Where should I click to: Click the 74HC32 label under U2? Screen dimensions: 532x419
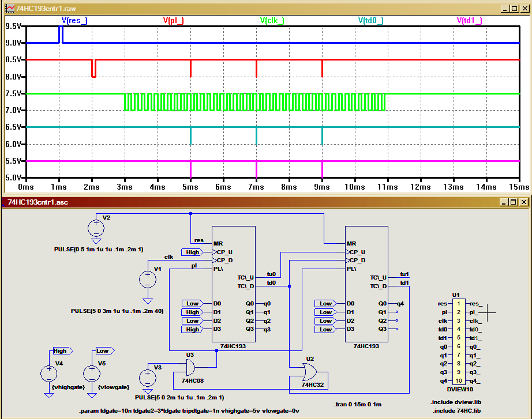(x=313, y=385)
